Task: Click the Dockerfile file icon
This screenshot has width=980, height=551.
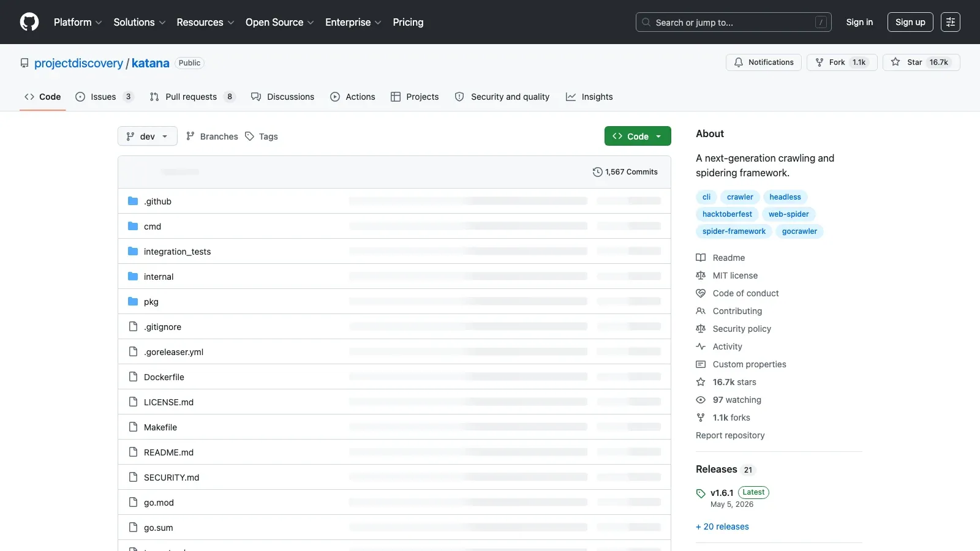Action: [x=133, y=377]
